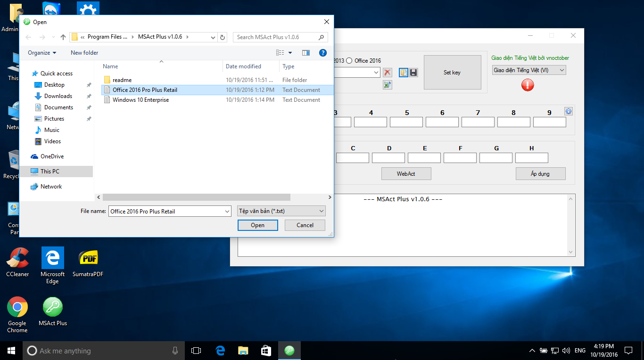This screenshot has width=644, height=360.
Task: Click the MSAct Plus taskbar icon
Action: tap(289, 351)
